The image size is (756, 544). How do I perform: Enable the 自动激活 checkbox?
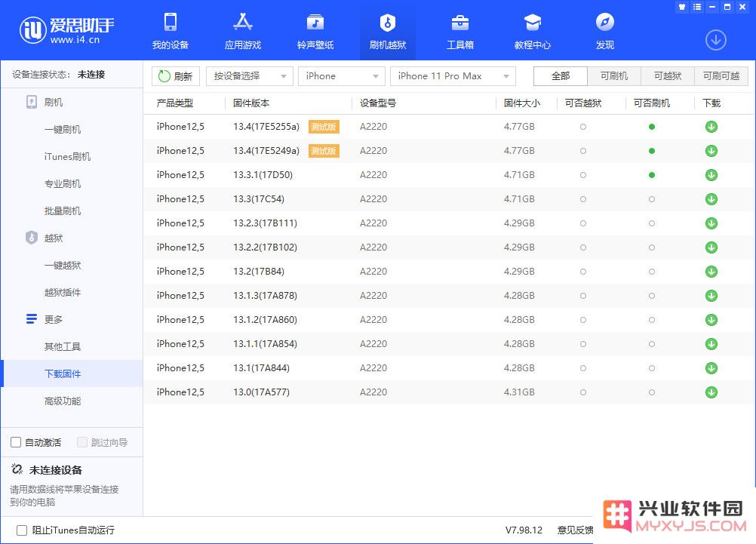[16, 442]
